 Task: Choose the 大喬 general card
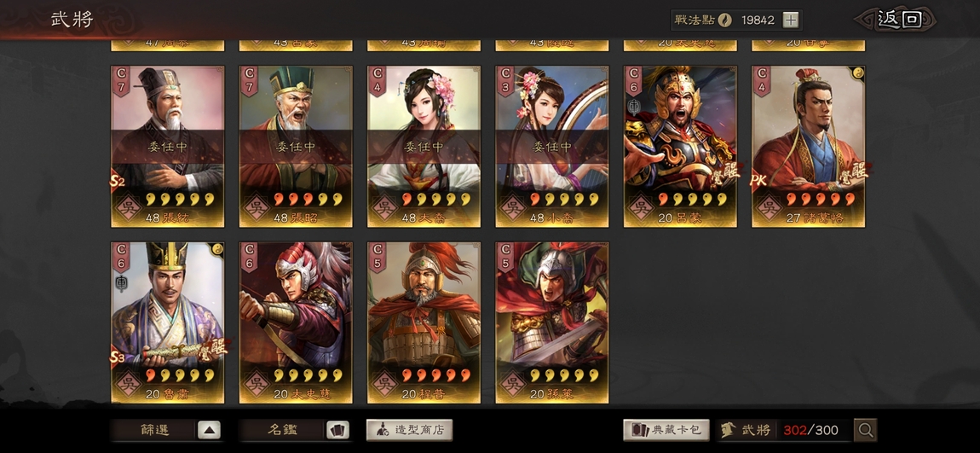(x=424, y=147)
